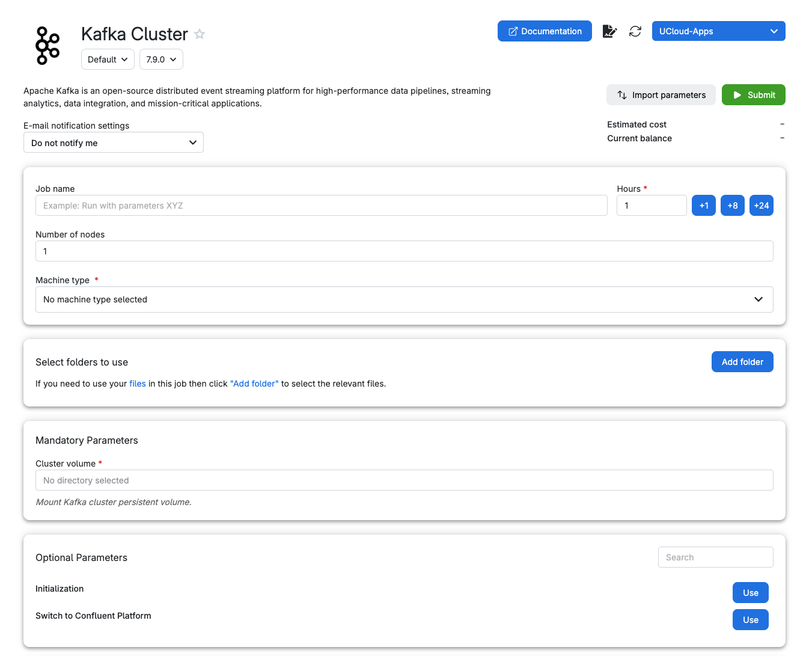Open the Default flavor dropdown
The width and height of the screenshot is (812, 656).
coord(108,60)
